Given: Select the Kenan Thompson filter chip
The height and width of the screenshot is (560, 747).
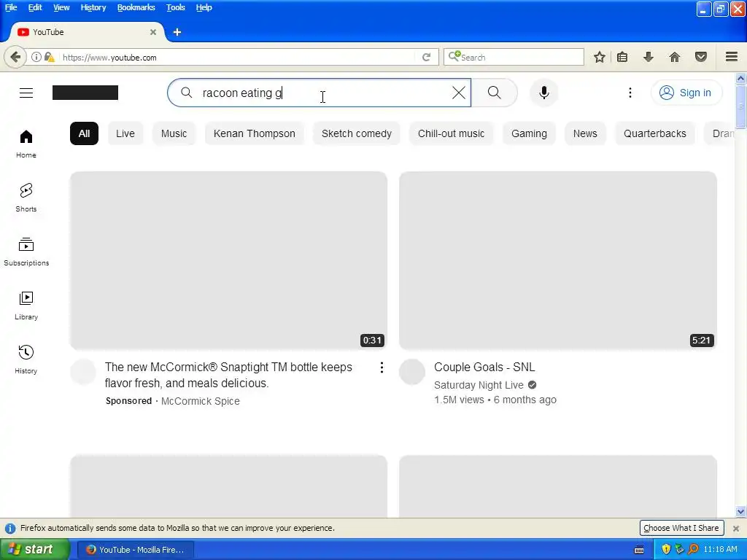Looking at the screenshot, I should (255, 133).
